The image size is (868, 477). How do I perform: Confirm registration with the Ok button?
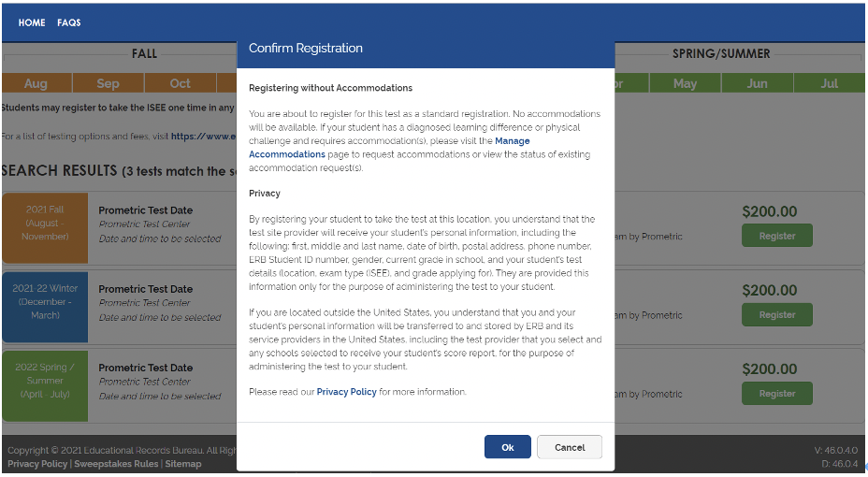pos(507,447)
